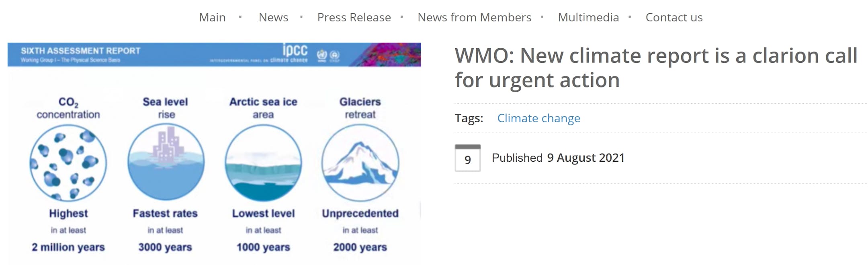Click the Climate change tag link
Viewport: 868px width, 265px height.
pos(538,118)
